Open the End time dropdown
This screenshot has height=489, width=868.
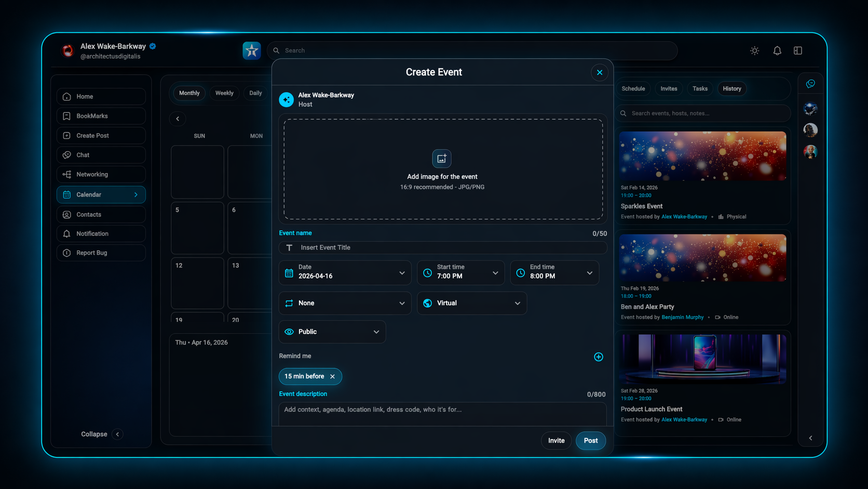coord(554,273)
